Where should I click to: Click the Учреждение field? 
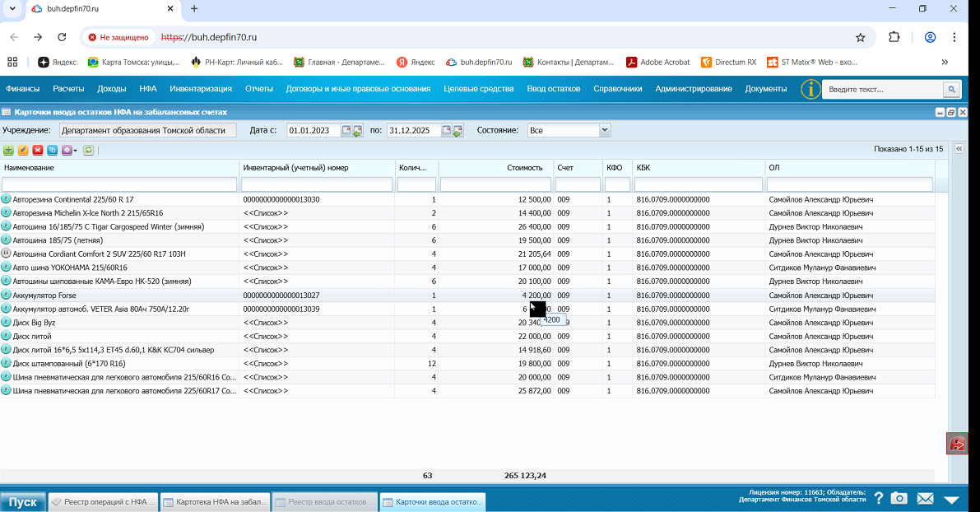(147, 130)
